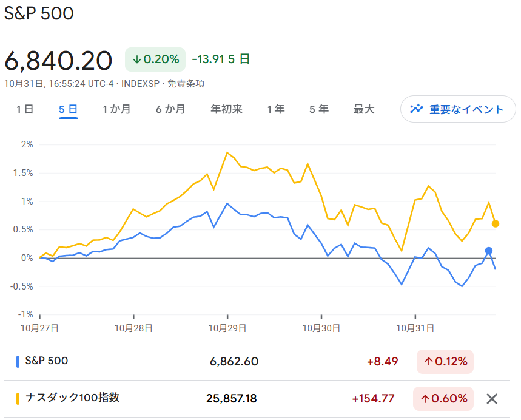Click the yellow endpoint dot on the chart

click(496, 223)
